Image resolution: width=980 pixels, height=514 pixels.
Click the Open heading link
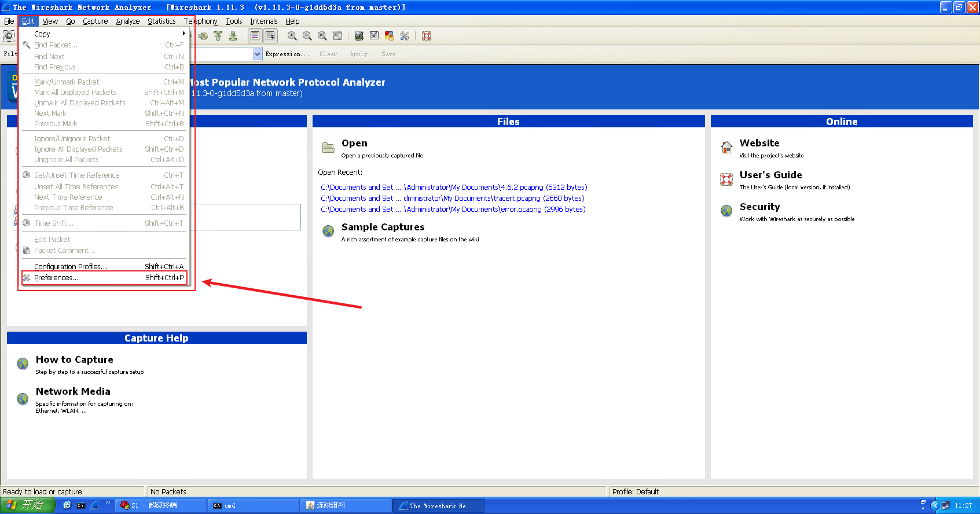coord(354,143)
